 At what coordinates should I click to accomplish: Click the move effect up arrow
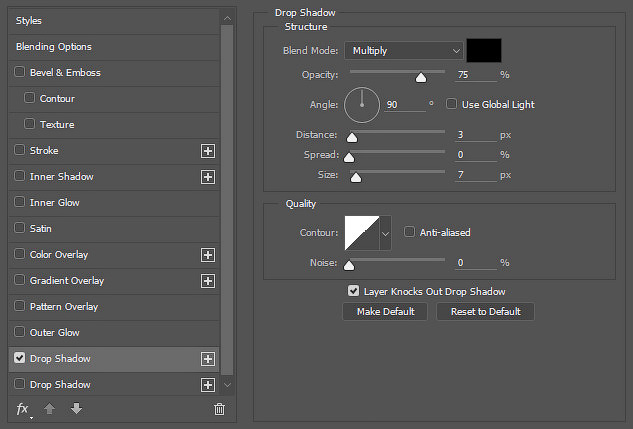pyautogui.click(x=50, y=409)
